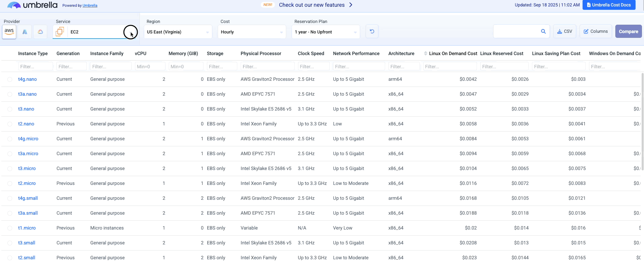644x263 pixels.
Task: Focus the Instance Type filter field
Action: [x=35, y=67]
